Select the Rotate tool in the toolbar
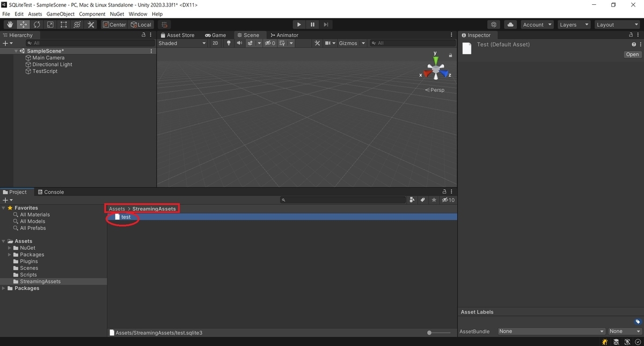Screen dimensions: 644x346 [x=36, y=24]
